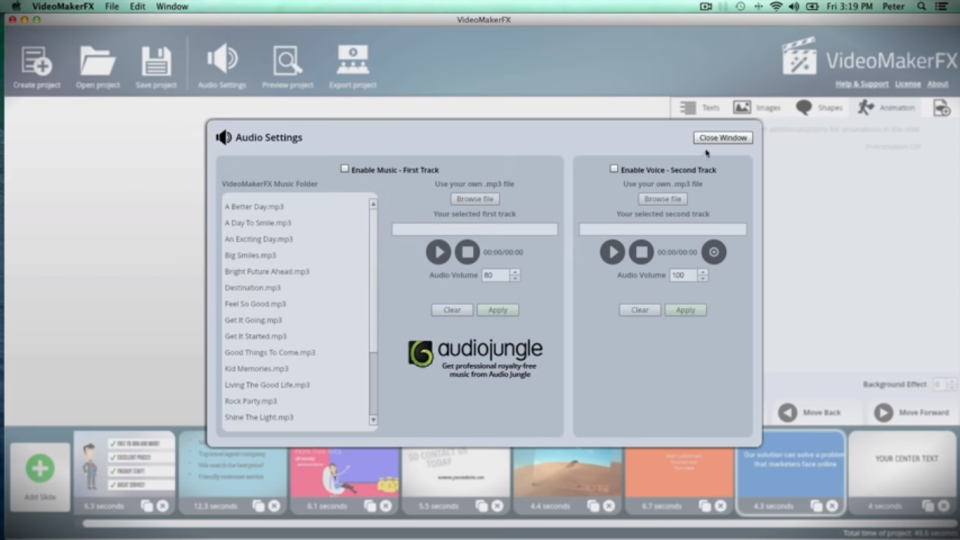The width and height of the screenshot is (960, 540).
Task: Click music list scroll down arrow
Action: click(373, 420)
